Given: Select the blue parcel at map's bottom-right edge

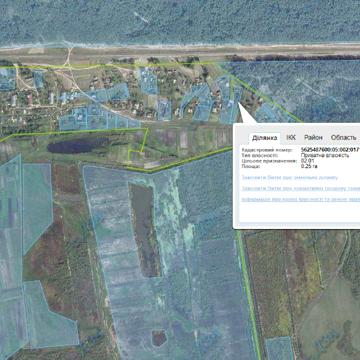Looking at the screenshot, I should coord(279,349).
